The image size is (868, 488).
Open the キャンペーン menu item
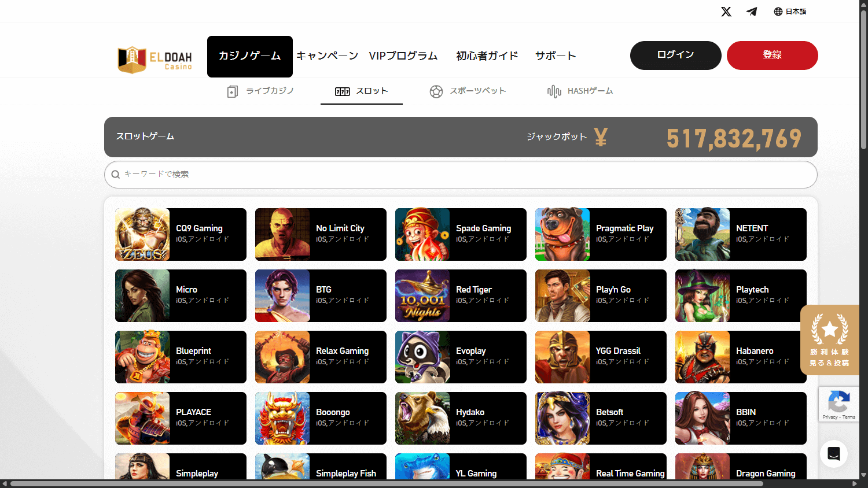(x=326, y=56)
